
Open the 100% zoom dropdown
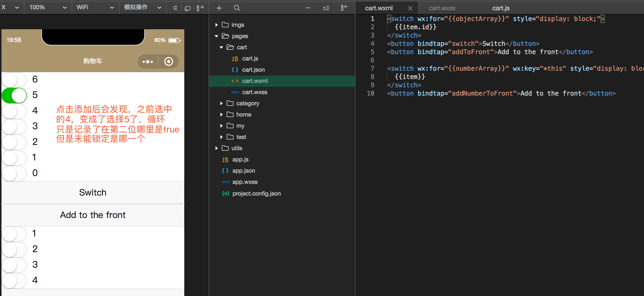[48, 8]
